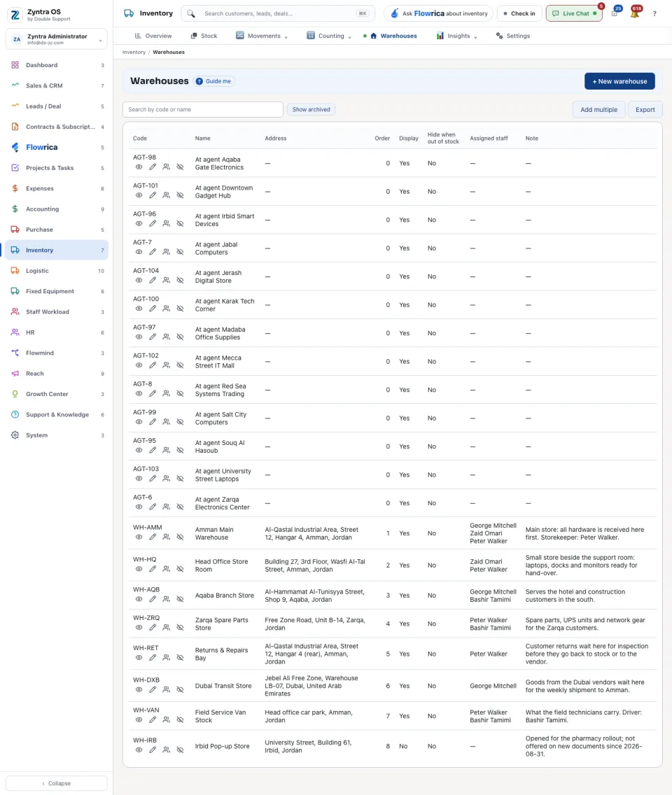Open Support & Knowledge module
672x795 pixels.
pos(57,414)
